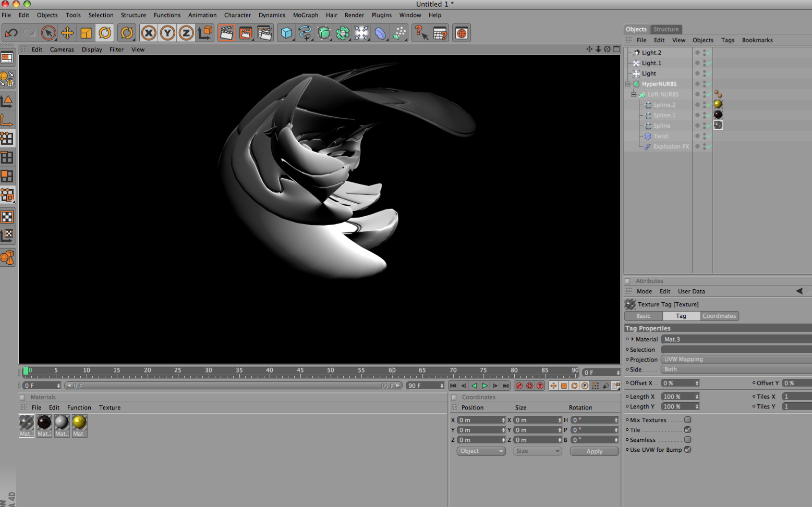812x507 pixels.
Task: Toggle visibility dot of Explosion FX
Action: (x=697, y=146)
